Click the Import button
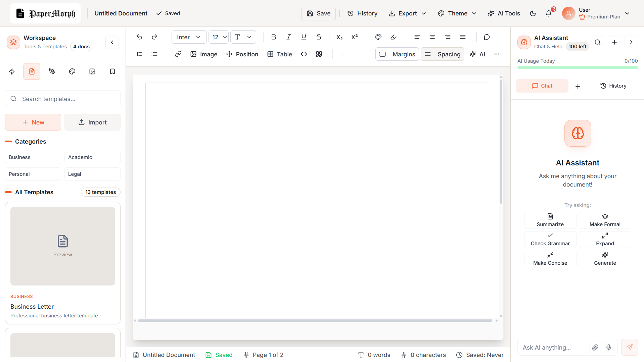This screenshot has height=362, width=644. point(92,122)
